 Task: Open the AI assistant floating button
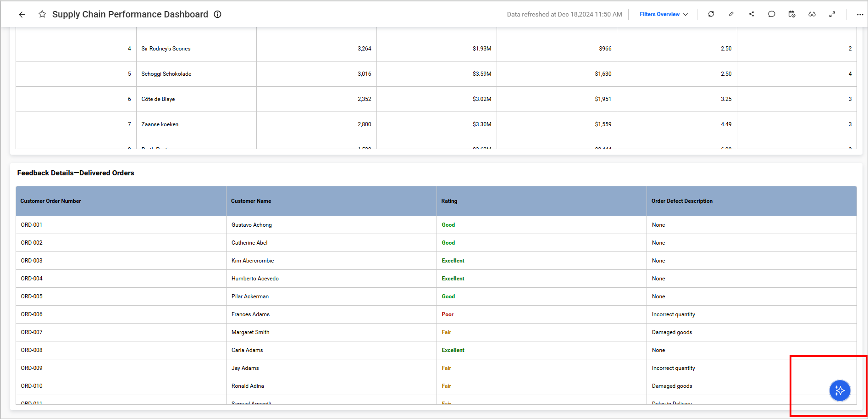[840, 391]
